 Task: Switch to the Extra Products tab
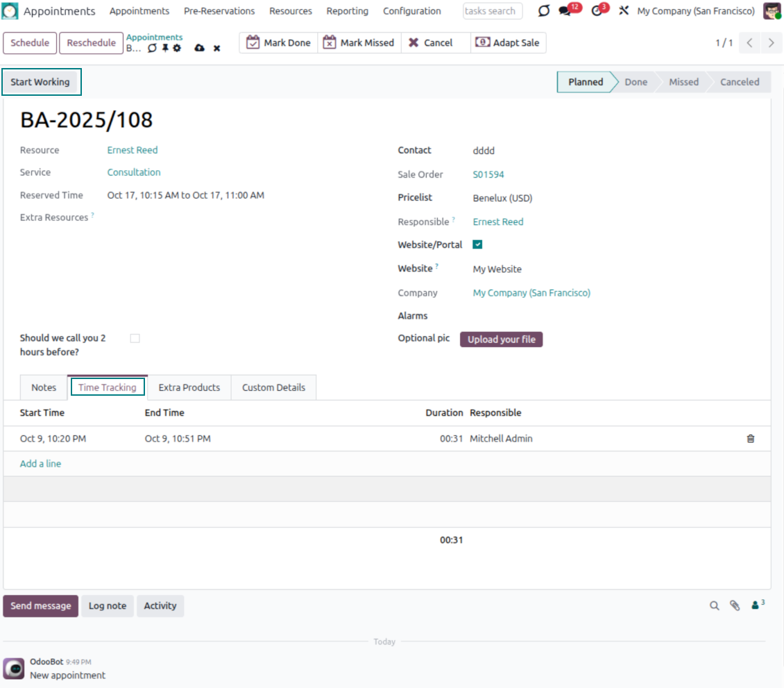tap(189, 387)
